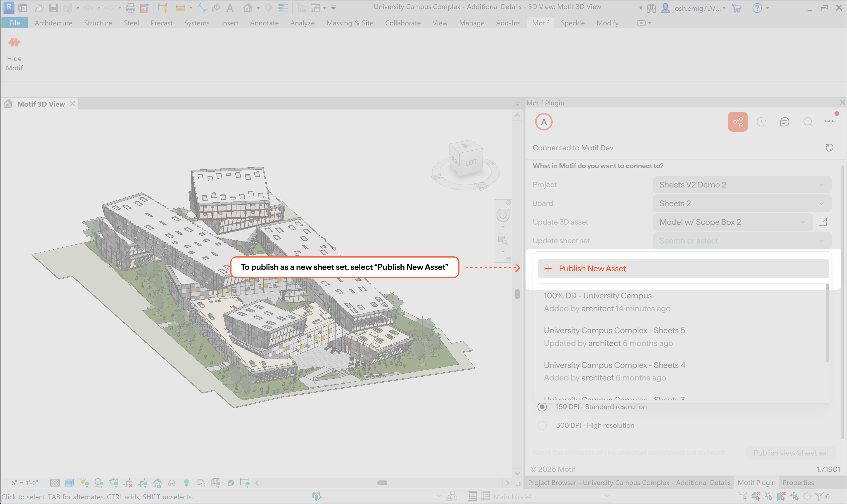The height and width of the screenshot is (504, 847).
Task: Open the three-dots more menu in Motif Plugin
Action: click(x=829, y=121)
